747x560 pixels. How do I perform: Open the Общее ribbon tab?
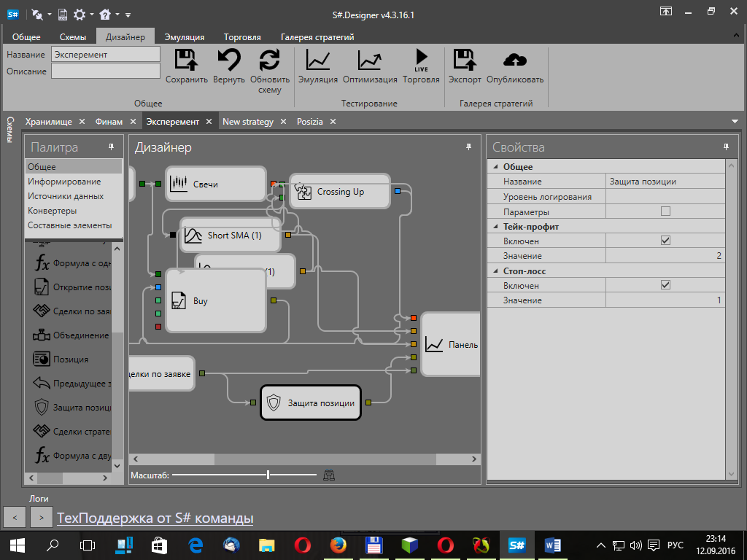click(26, 37)
